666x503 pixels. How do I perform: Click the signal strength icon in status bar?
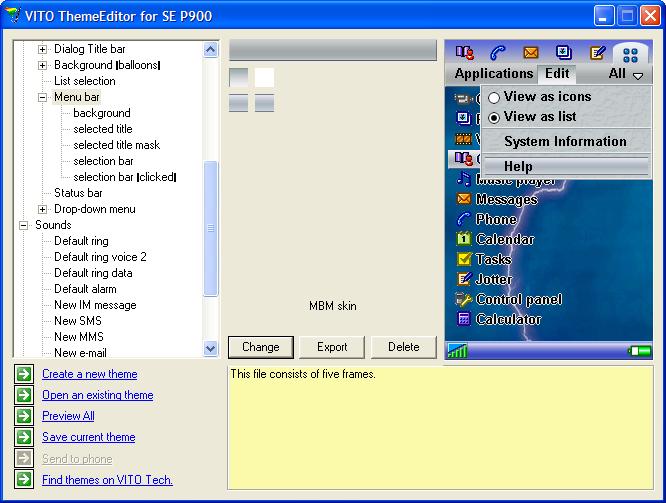click(457, 350)
